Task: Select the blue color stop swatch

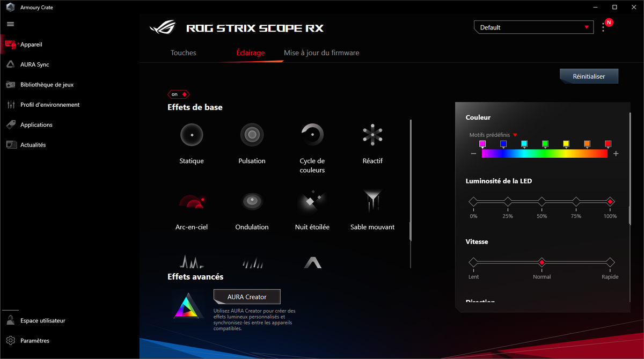Action: click(x=503, y=144)
